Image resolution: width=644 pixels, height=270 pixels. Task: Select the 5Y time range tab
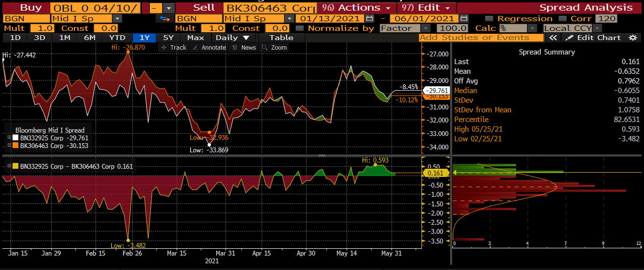pos(168,38)
